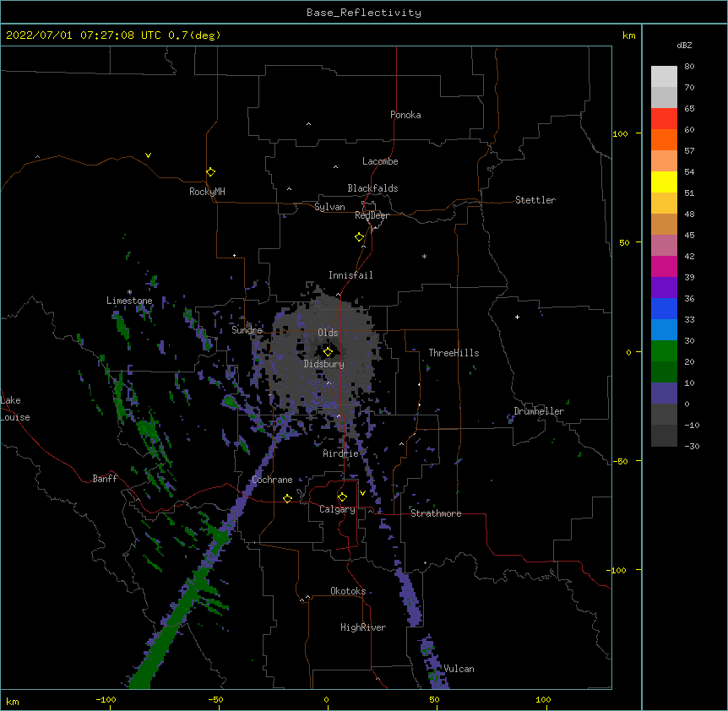Click the right axis 100 km tick label
The height and width of the screenshot is (711, 728).
pos(620,134)
